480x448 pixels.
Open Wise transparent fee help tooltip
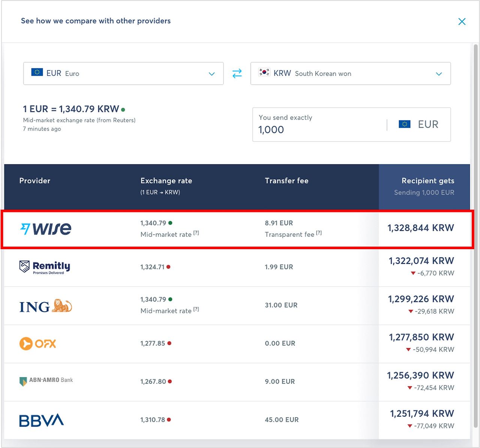pyautogui.click(x=319, y=233)
